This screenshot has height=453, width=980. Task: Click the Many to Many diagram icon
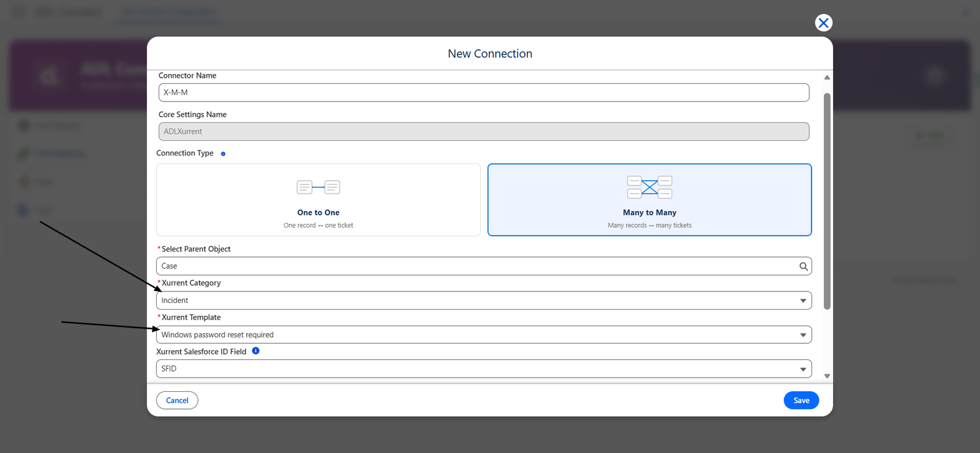[x=650, y=187]
